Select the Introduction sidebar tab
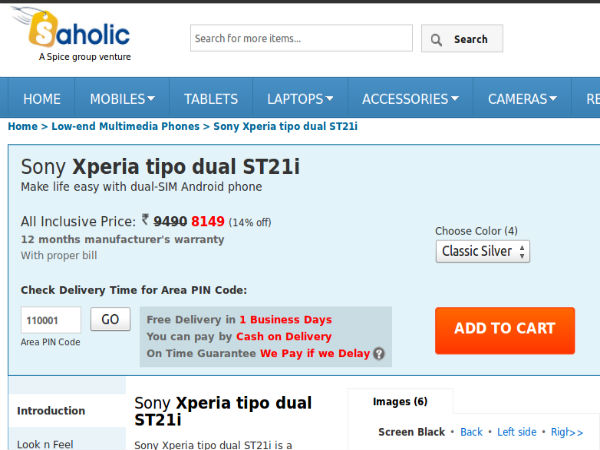600x450 pixels. [51, 411]
